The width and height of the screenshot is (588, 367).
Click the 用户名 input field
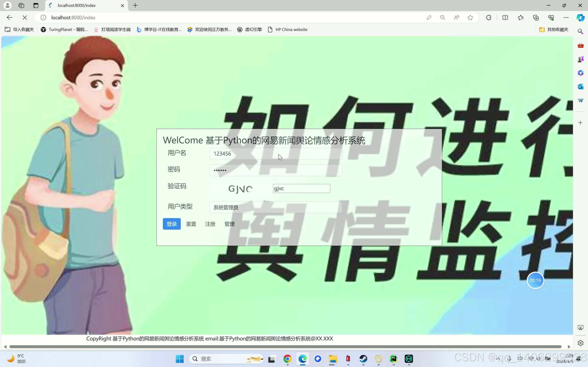pyautogui.click(x=276, y=154)
